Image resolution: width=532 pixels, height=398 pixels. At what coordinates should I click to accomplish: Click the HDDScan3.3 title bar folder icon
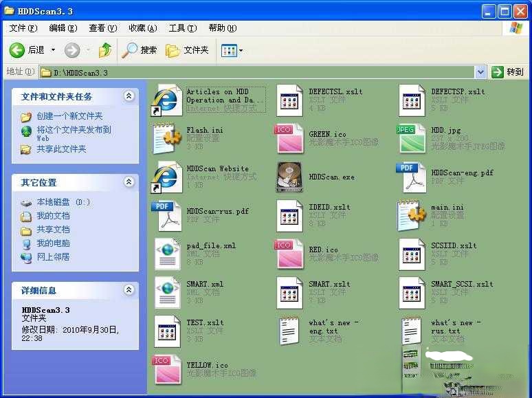click(x=9, y=11)
